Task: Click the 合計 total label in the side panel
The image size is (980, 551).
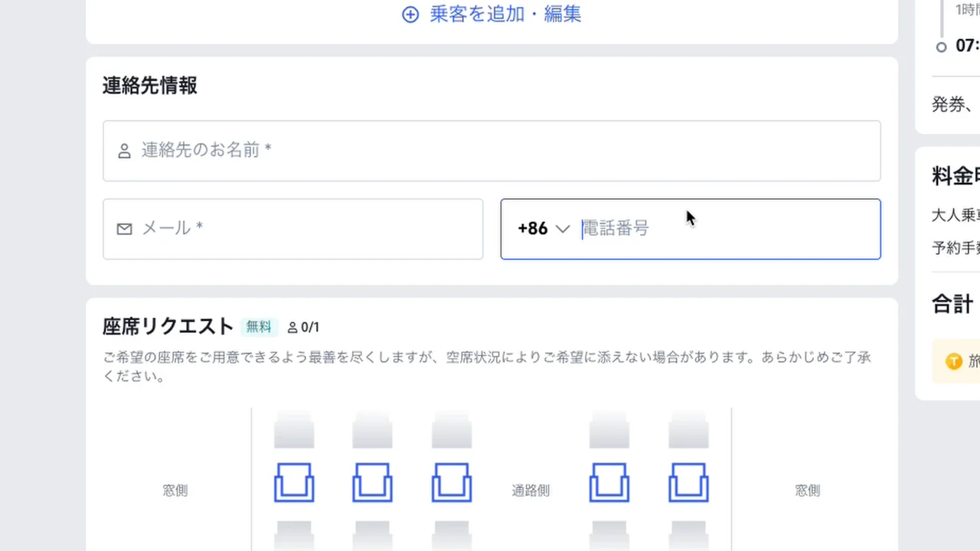Action: pyautogui.click(x=952, y=304)
